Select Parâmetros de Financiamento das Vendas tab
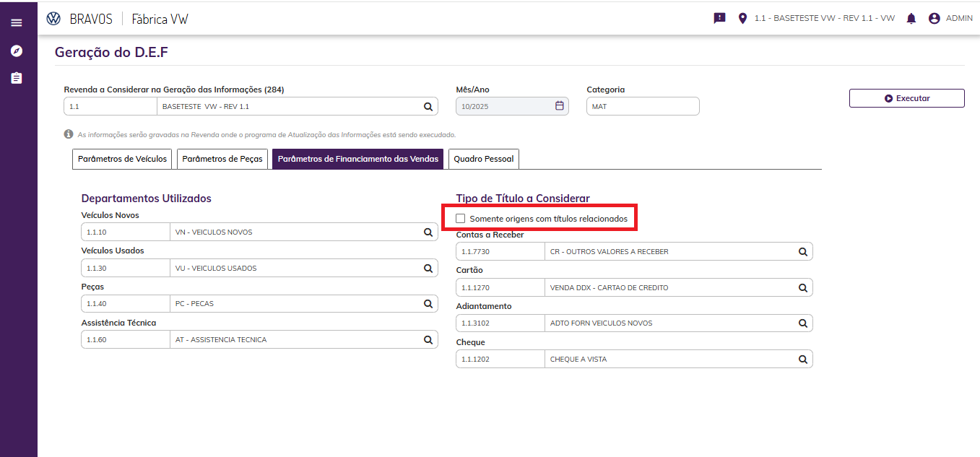Viewport: 980px width, 457px height. pyautogui.click(x=358, y=159)
